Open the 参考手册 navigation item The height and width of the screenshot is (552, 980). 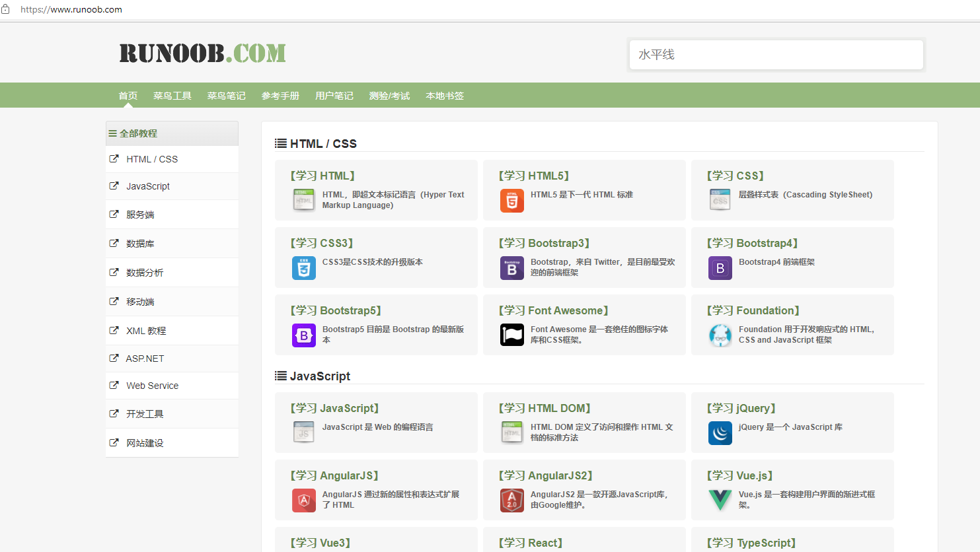pos(280,96)
